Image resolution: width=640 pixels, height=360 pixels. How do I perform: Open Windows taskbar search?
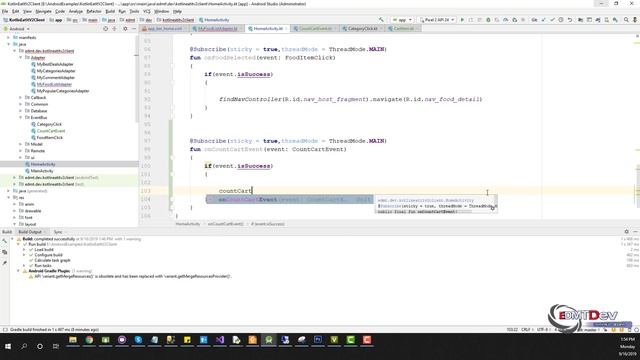(x=24, y=346)
